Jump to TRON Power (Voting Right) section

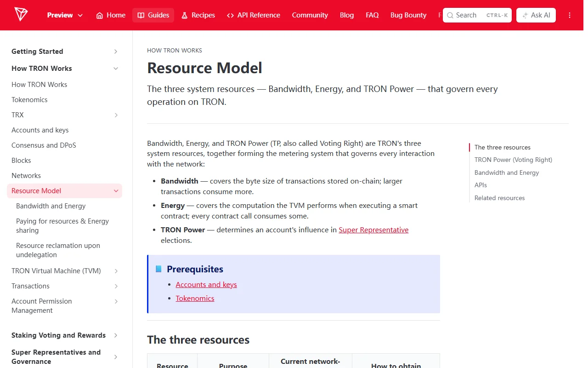[513, 160]
